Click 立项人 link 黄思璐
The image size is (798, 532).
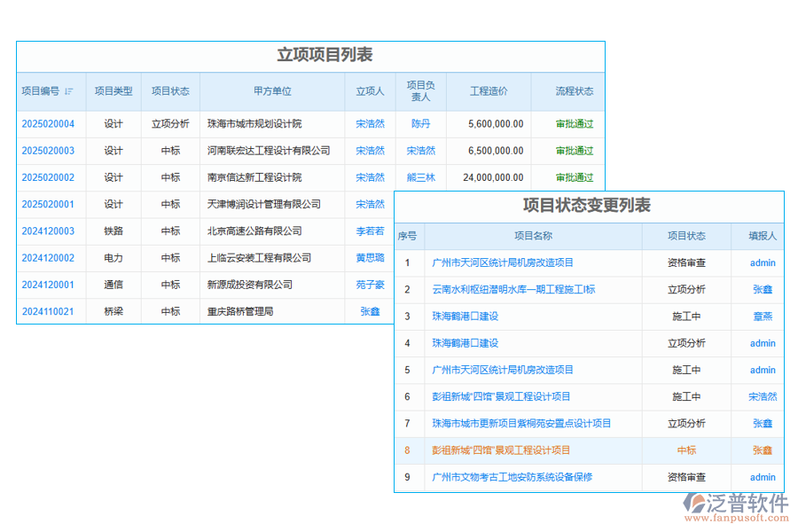coord(370,258)
